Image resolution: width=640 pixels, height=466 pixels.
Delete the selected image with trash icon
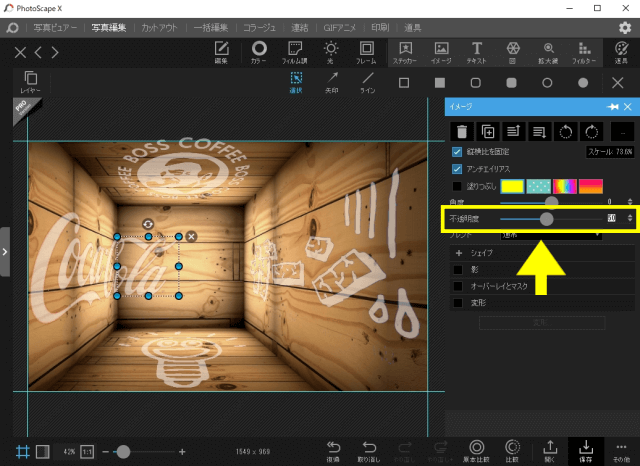pyautogui.click(x=462, y=131)
